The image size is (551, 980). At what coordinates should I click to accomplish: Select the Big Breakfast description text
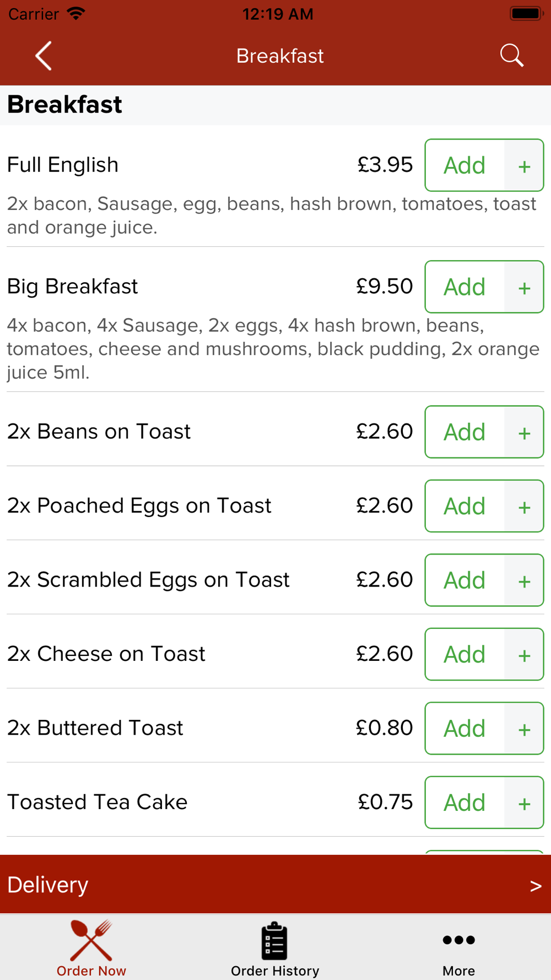tap(273, 349)
